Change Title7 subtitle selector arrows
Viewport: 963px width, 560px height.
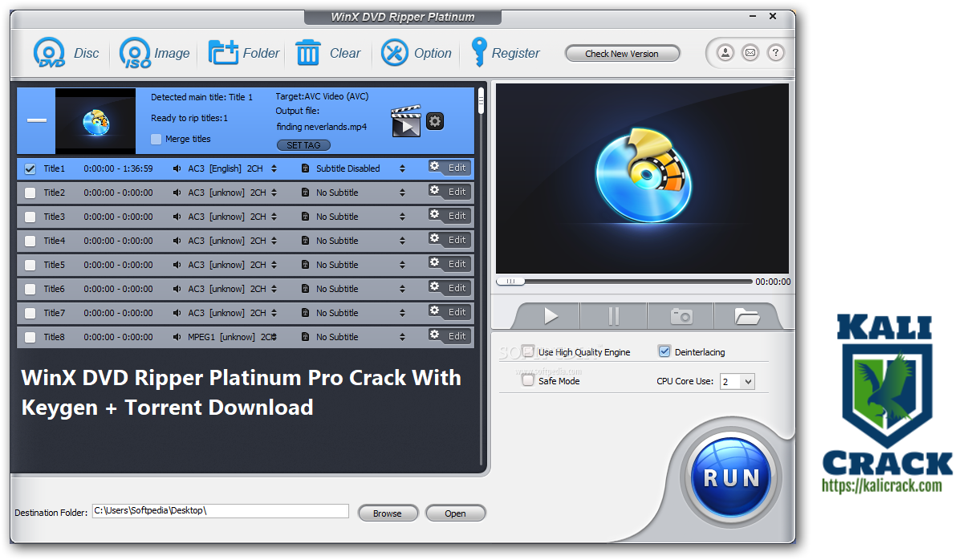pyautogui.click(x=403, y=313)
